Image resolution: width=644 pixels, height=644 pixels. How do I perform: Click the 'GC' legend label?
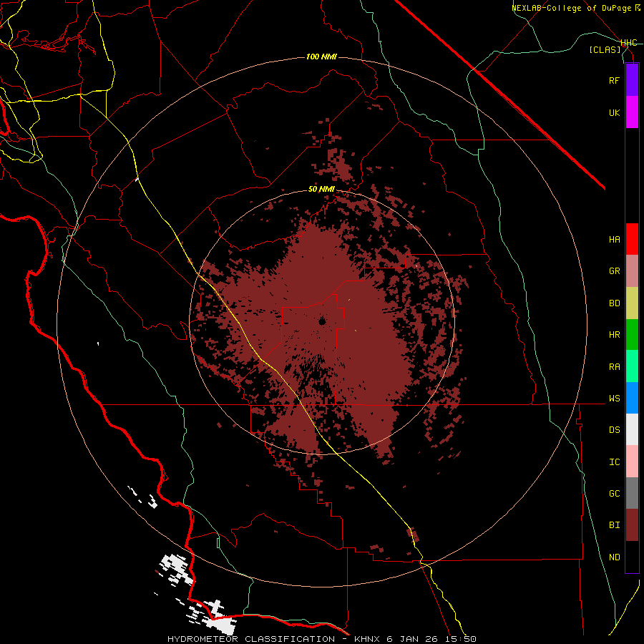[614, 494]
